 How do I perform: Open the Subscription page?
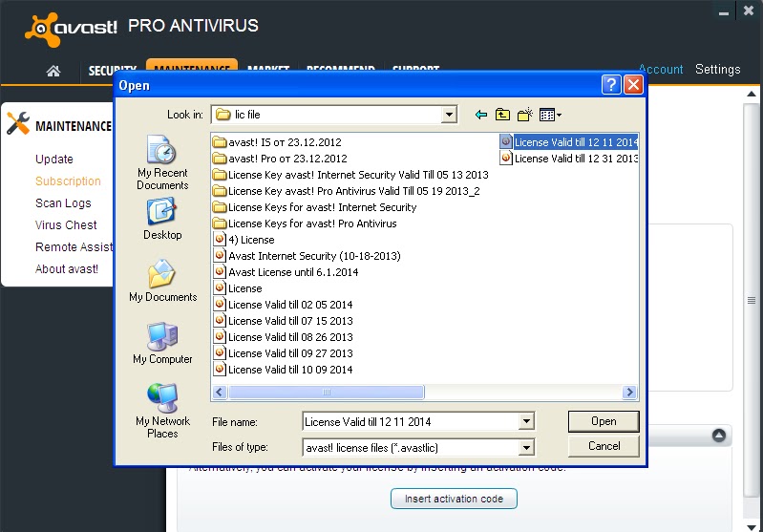pyautogui.click(x=68, y=181)
